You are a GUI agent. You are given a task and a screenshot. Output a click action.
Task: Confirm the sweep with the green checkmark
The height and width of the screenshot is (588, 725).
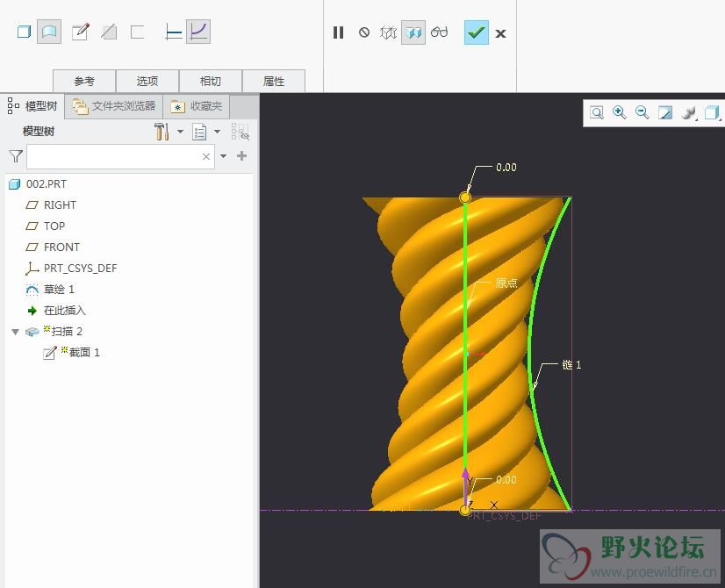(477, 32)
